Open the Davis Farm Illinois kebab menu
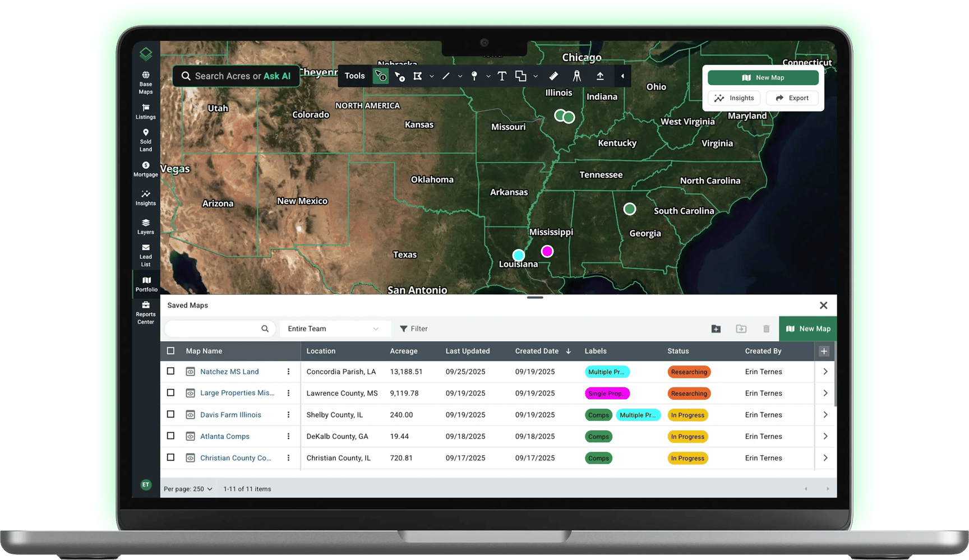 pyautogui.click(x=289, y=415)
